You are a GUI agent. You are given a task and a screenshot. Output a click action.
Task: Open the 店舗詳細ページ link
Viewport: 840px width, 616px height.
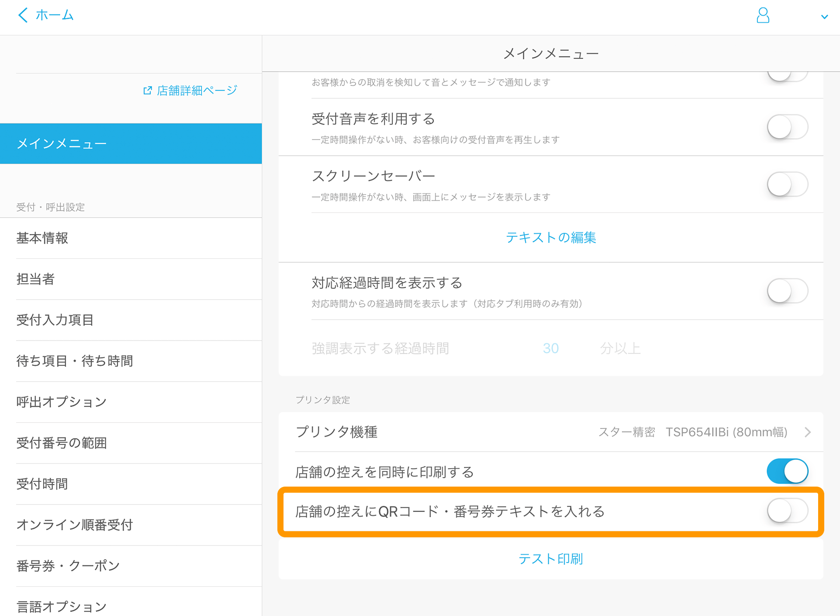[x=197, y=90]
